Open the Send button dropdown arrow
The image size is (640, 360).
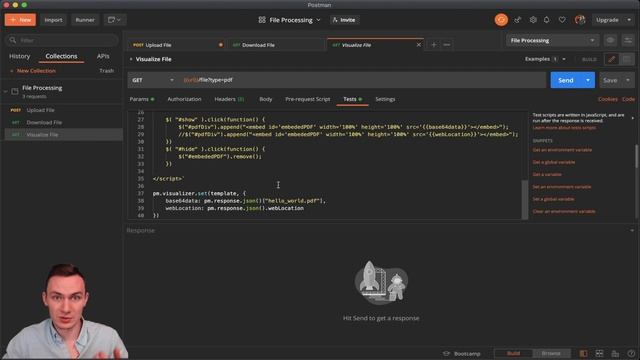588,80
